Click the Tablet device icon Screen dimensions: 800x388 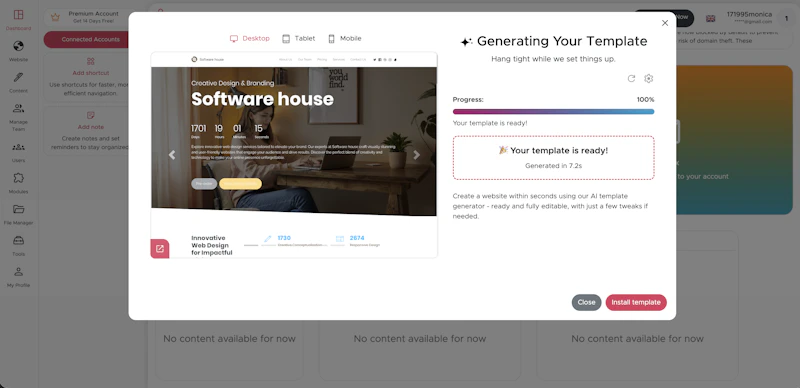point(286,39)
